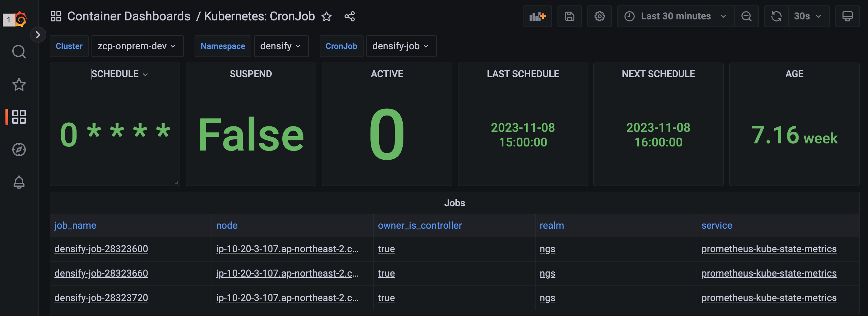The height and width of the screenshot is (316, 868).
Task: Click the Jobs table panel title
Action: click(x=455, y=203)
